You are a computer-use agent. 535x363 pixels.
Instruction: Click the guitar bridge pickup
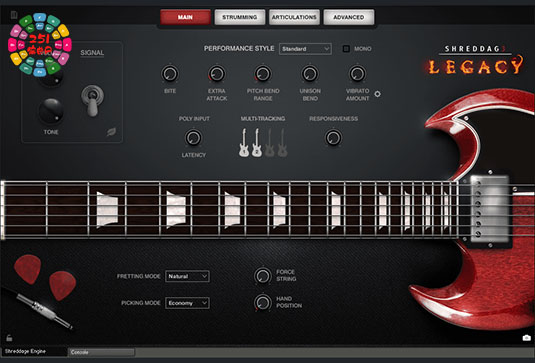pyautogui.click(x=490, y=208)
